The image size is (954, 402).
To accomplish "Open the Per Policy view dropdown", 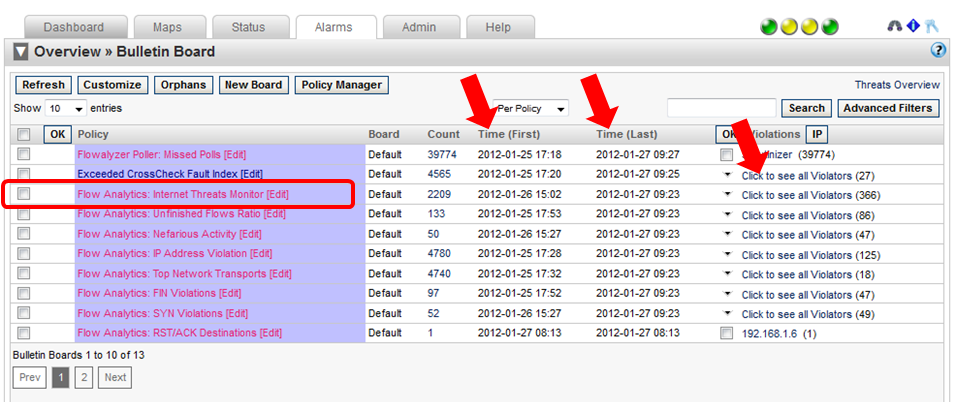I will tap(530, 108).
